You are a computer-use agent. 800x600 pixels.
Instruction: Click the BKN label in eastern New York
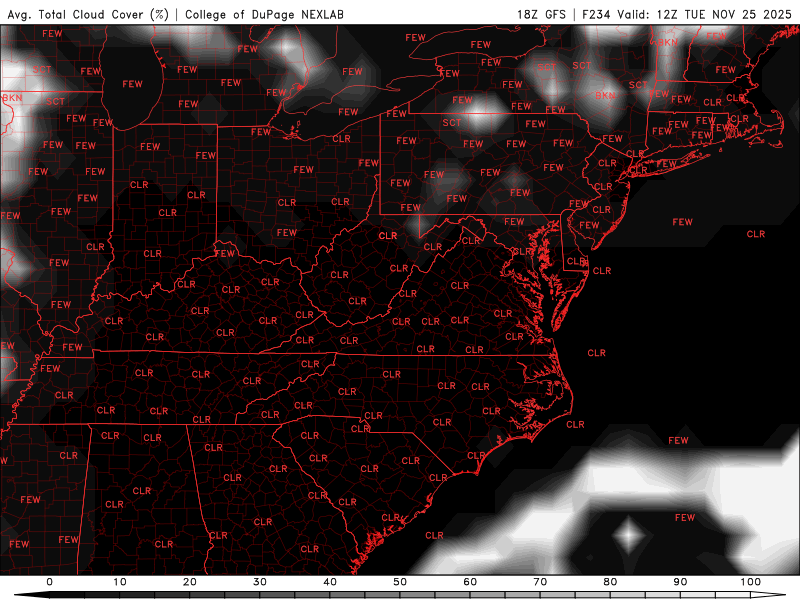tap(605, 95)
